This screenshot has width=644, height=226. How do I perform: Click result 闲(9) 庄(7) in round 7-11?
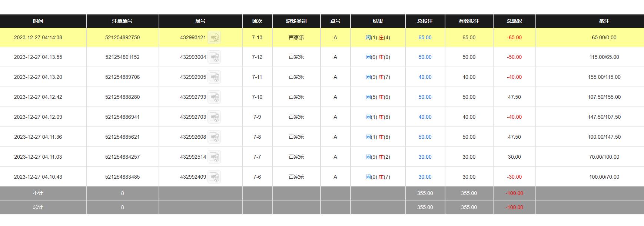pyautogui.click(x=378, y=77)
